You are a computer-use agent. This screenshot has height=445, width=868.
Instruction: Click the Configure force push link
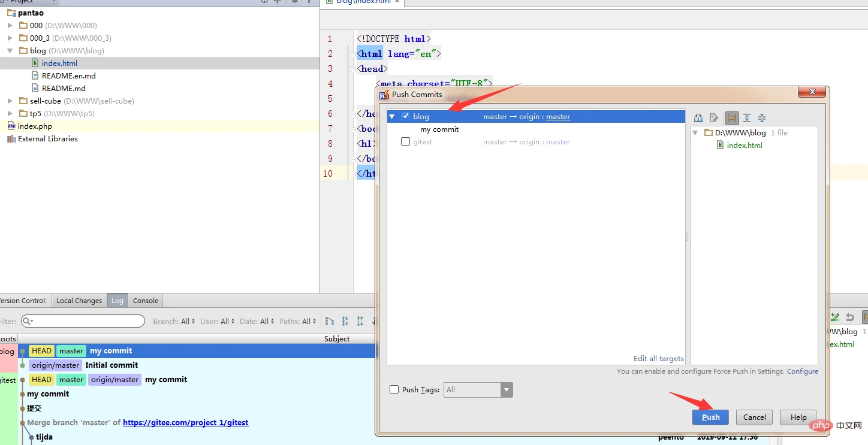coord(802,371)
